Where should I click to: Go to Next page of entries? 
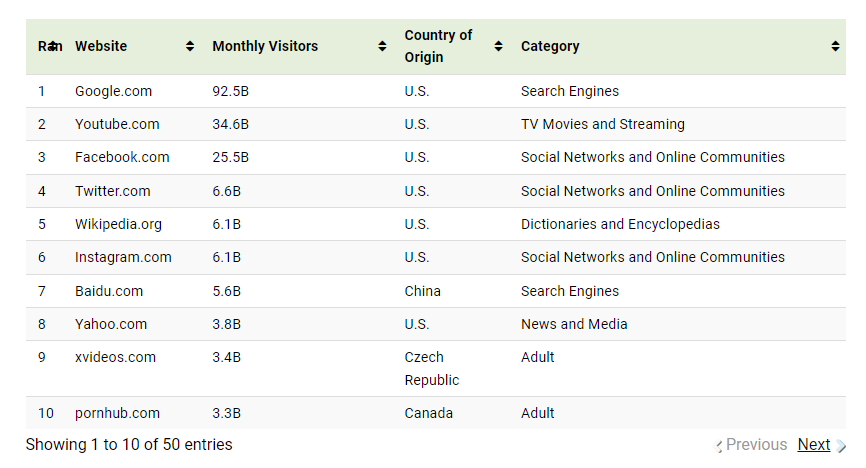[814, 444]
